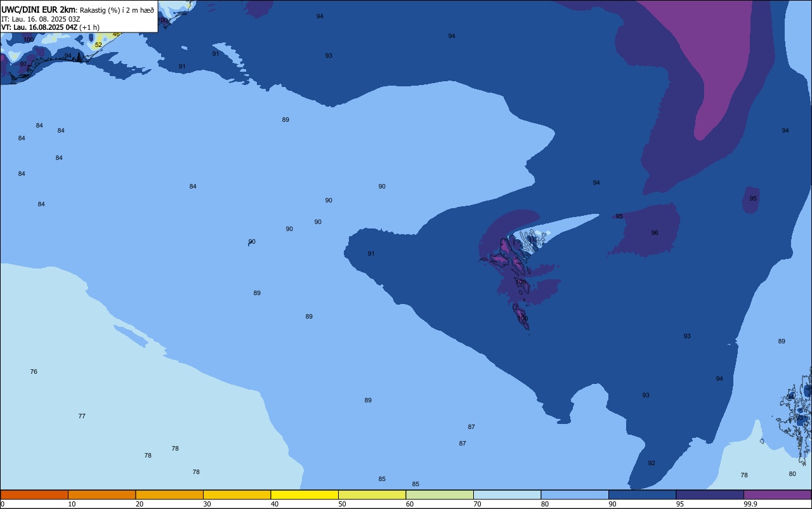The width and height of the screenshot is (812, 509).
Task: Select the palest blue 70–80 legend segment
Action: [x=507, y=494]
